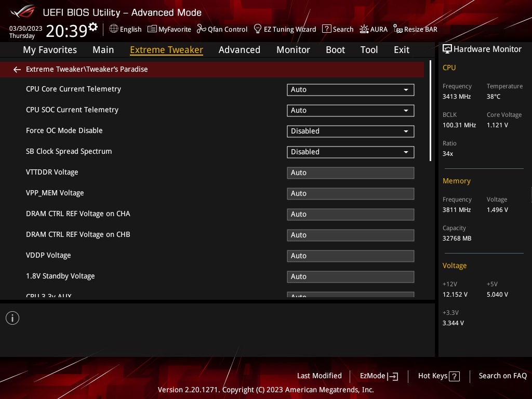532x399 pixels.
Task: Switch to My Favorites tab
Action: 50,50
